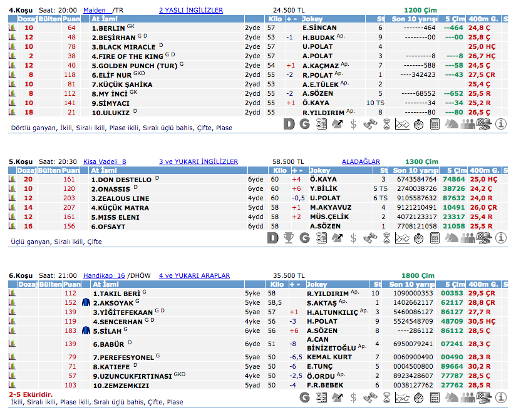Click the '4 ve YUKARI ARAPLAR' link

point(194,275)
